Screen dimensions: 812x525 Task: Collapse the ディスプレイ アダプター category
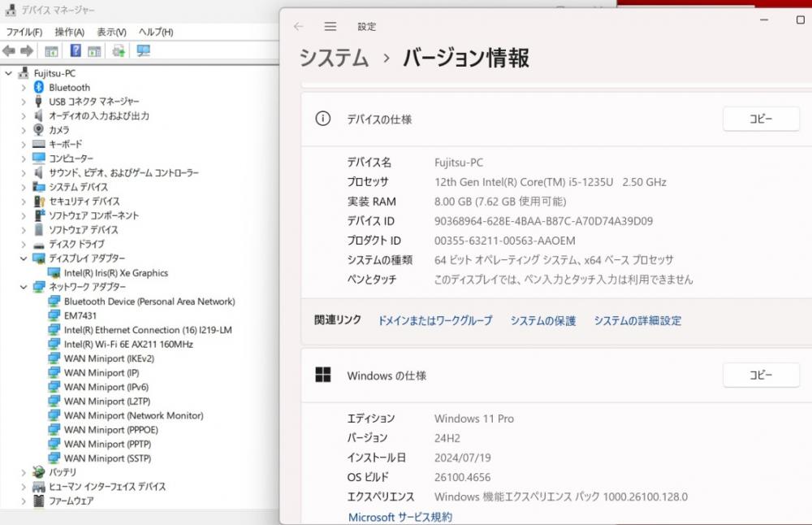coord(24,258)
